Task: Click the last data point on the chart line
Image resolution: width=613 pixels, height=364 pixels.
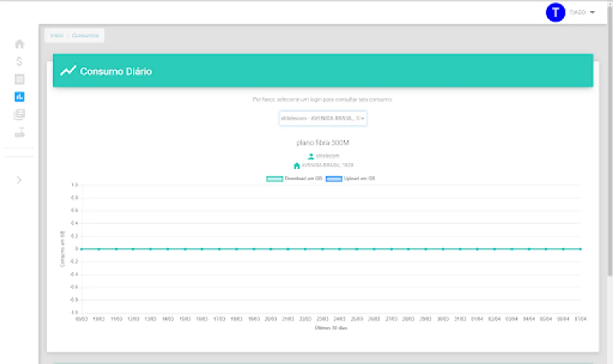Action: 580,249
